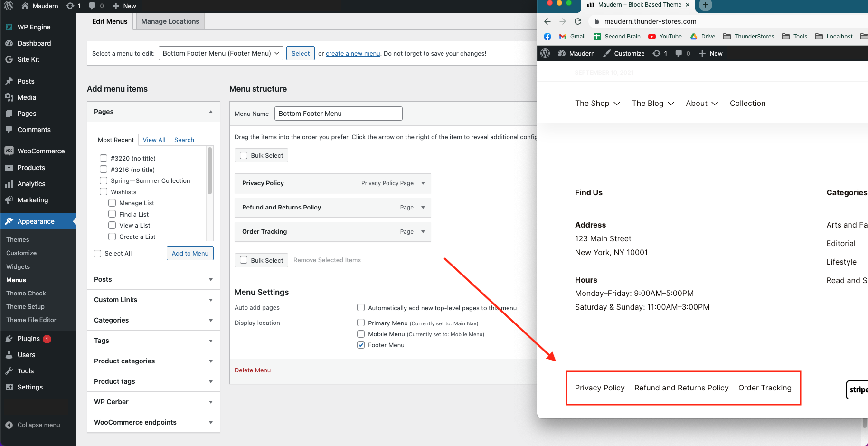Viewport: 868px width, 446px height.
Task: Click the Analytics bar chart icon
Action: [9, 184]
